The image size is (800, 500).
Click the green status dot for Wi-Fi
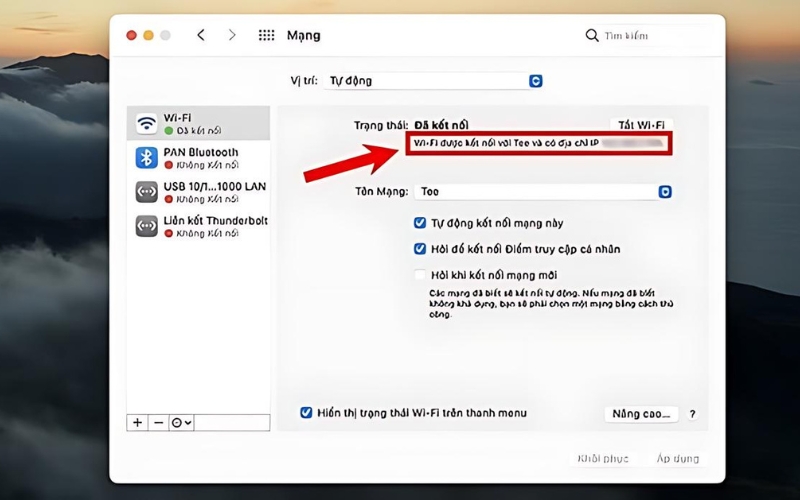pyautogui.click(x=168, y=131)
